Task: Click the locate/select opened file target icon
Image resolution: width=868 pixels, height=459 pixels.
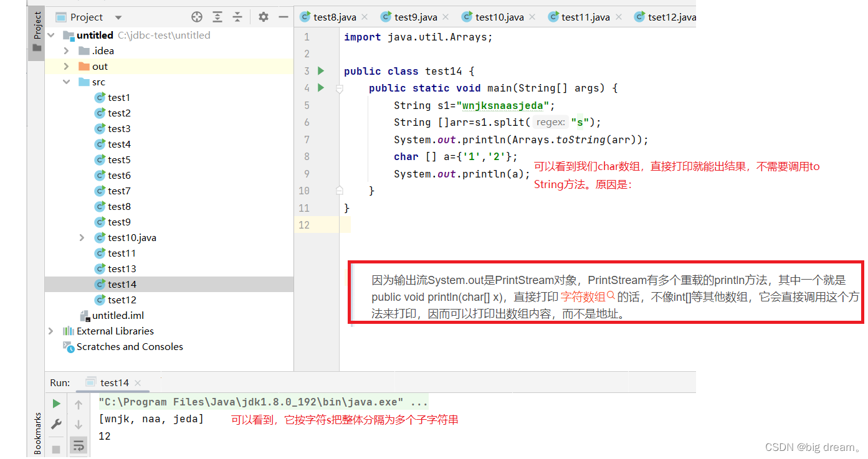Action: tap(197, 17)
